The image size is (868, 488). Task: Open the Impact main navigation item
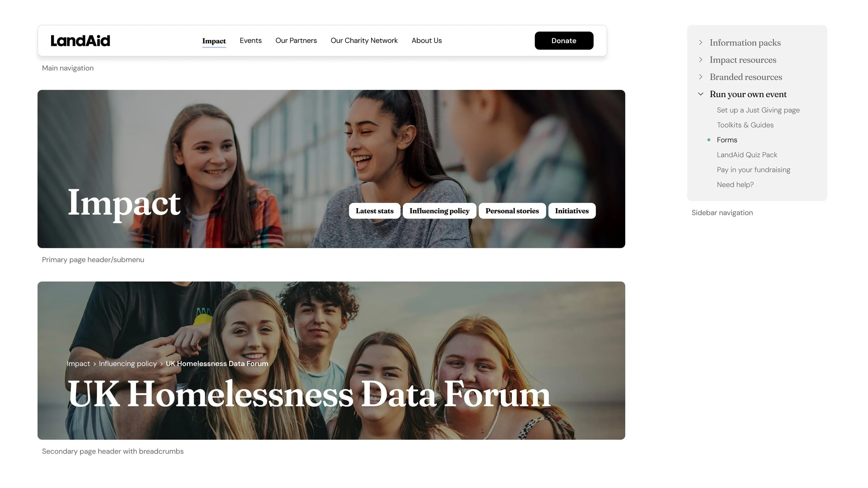click(x=214, y=41)
